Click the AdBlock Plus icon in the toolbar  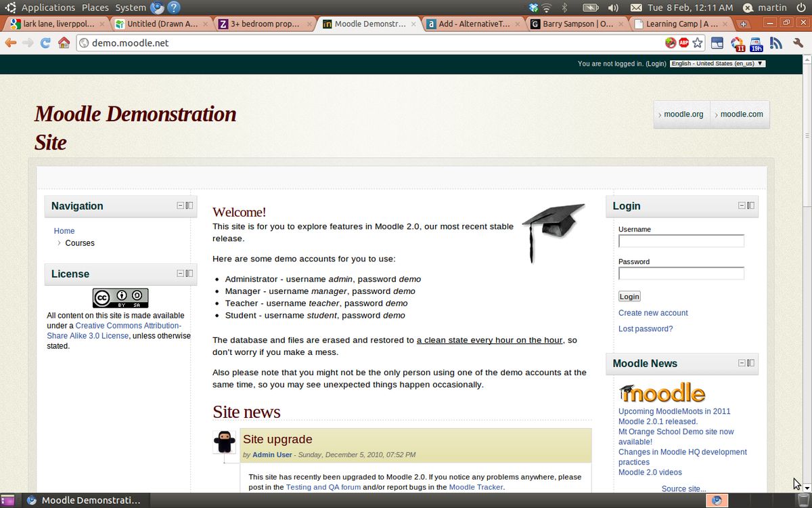[684, 42]
